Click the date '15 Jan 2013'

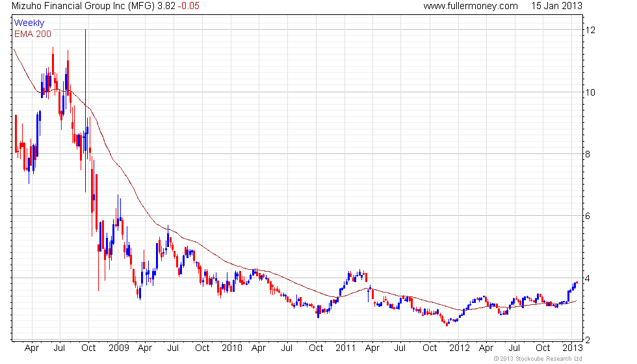(x=556, y=6)
